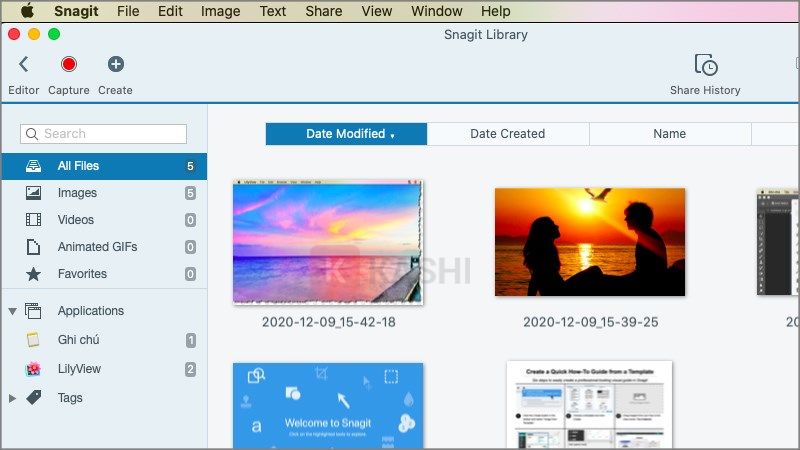Screen dimensions: 800x450
Task: Open the Window menu
Action: pos(437,11)
